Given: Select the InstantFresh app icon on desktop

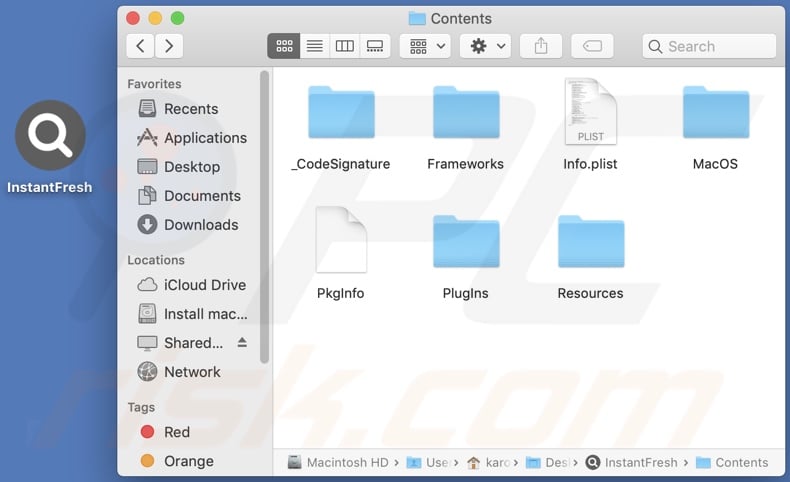Looking at the screenshot, I should coord(50,135).
